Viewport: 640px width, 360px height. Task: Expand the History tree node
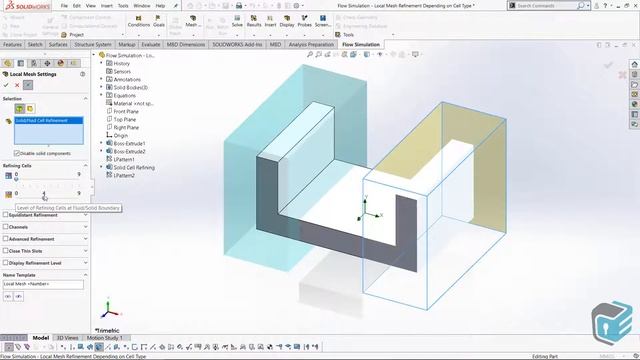click(x=101, y=63)
